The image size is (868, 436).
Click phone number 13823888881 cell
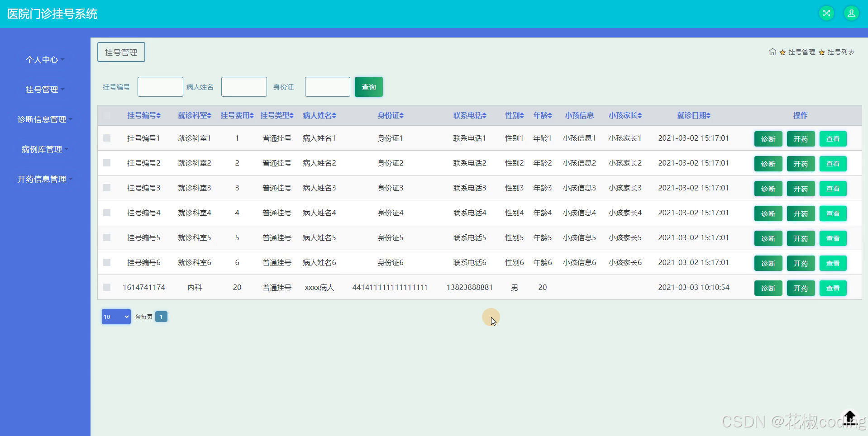[x=469, y=287]
